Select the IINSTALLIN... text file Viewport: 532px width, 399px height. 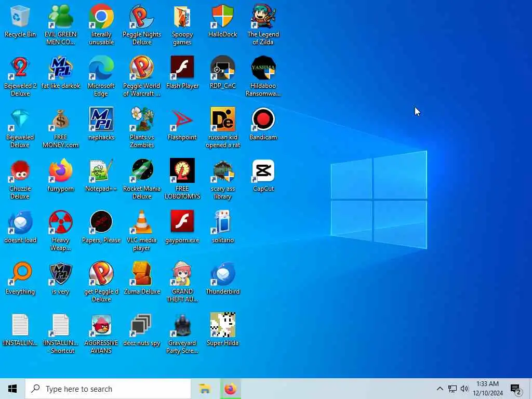pyautogui.click(x=20, y=330)
